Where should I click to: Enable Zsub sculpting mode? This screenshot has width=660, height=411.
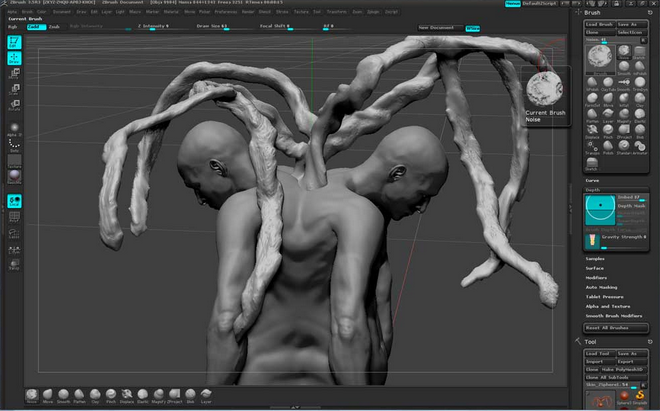pyautogui.click(x=55, y=27)
